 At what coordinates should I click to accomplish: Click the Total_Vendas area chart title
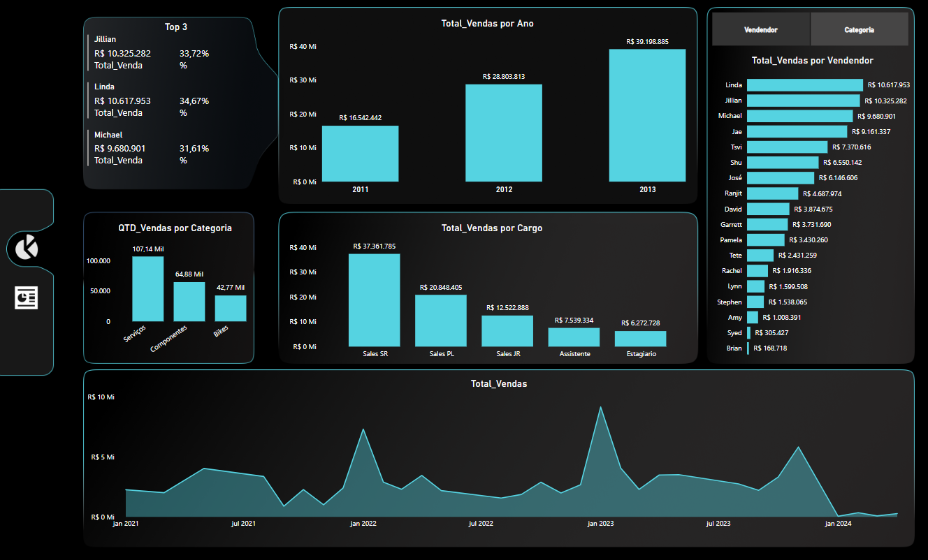point(499,383)
